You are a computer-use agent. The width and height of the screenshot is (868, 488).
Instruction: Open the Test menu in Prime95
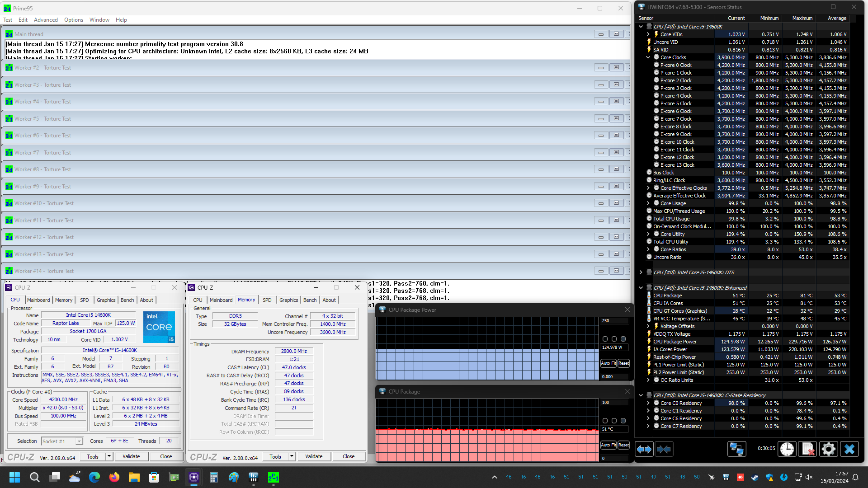tap(8, 20)
